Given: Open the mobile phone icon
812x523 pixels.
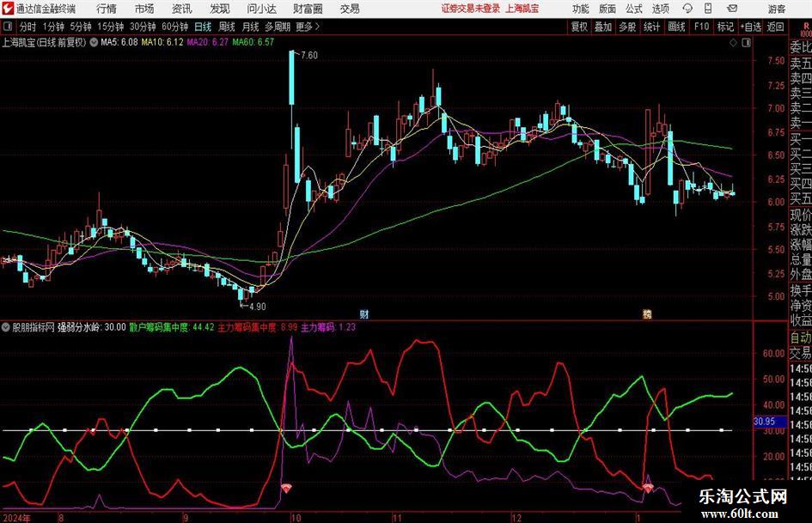Looking at the screenshot, I should click(708, 9).
